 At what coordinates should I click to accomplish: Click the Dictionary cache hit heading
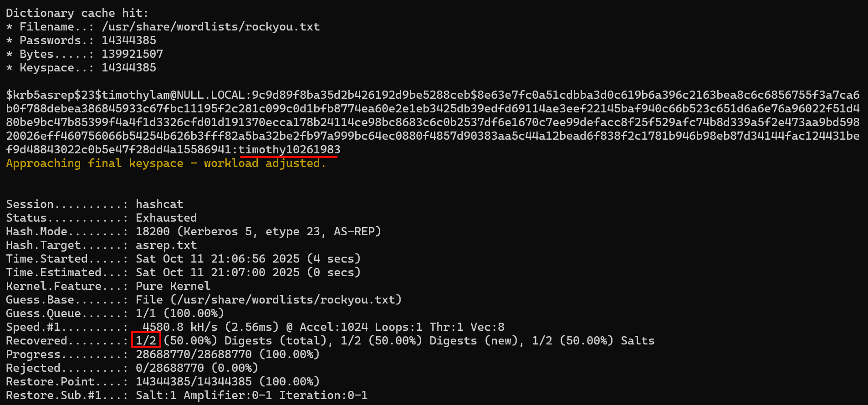[x=77, y=13]
